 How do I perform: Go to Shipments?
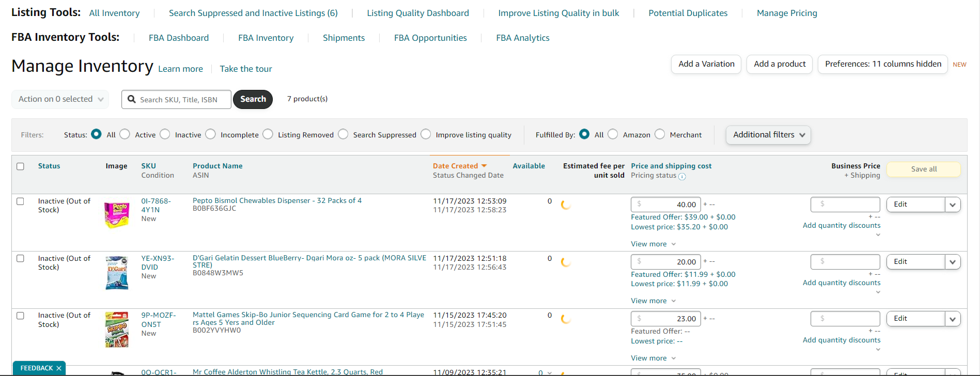(344, 38)
